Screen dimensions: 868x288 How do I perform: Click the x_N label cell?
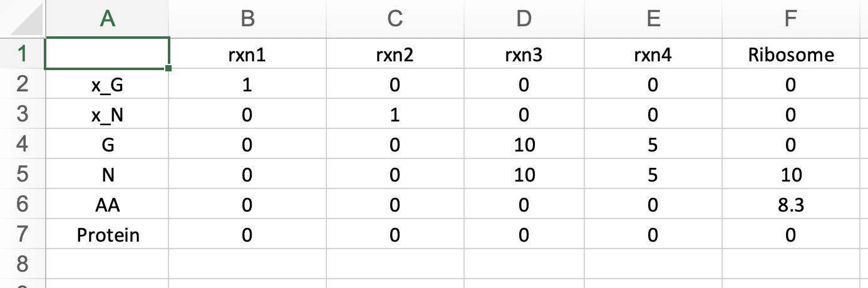tap(108, 115)
